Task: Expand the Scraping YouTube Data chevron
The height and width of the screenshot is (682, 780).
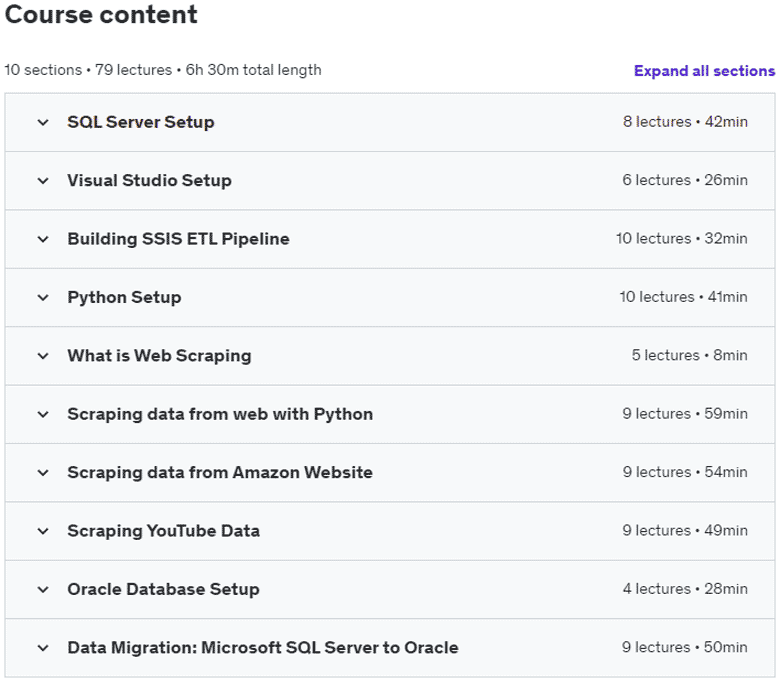Action: (43, 531)
